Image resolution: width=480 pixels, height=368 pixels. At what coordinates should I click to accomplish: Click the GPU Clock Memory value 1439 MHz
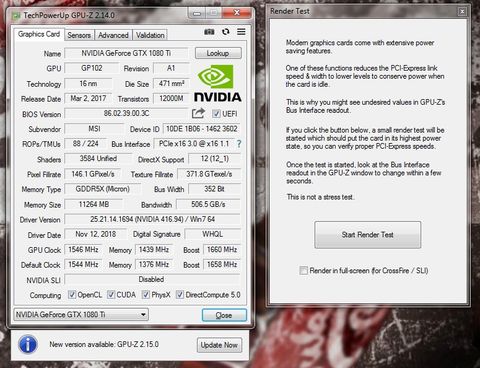(154, 250)
